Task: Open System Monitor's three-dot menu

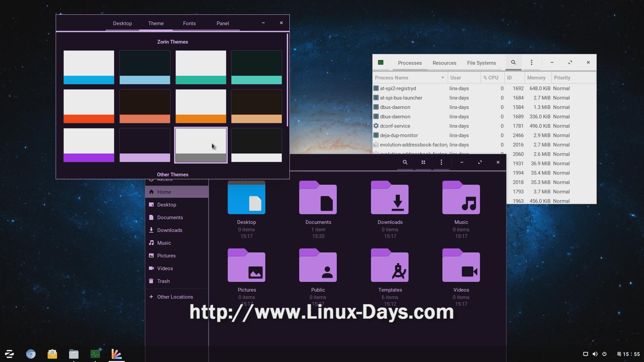Action: coord(532,62)
